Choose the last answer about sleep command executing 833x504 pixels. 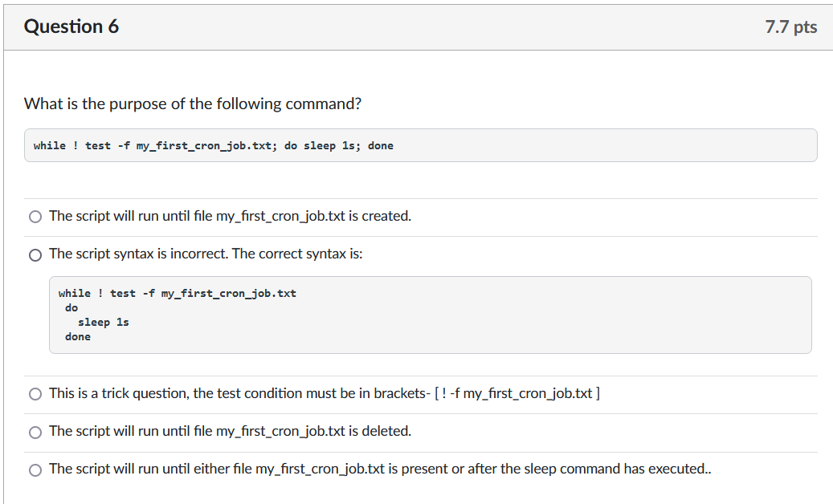point(378,469)
